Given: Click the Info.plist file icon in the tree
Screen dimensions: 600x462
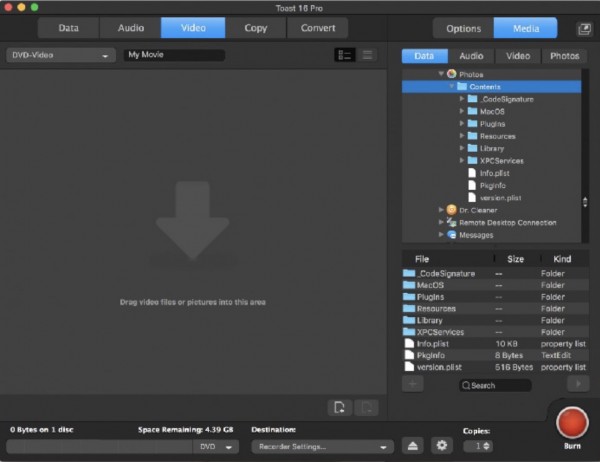Looking at the screenshot, I should [472, 173].
